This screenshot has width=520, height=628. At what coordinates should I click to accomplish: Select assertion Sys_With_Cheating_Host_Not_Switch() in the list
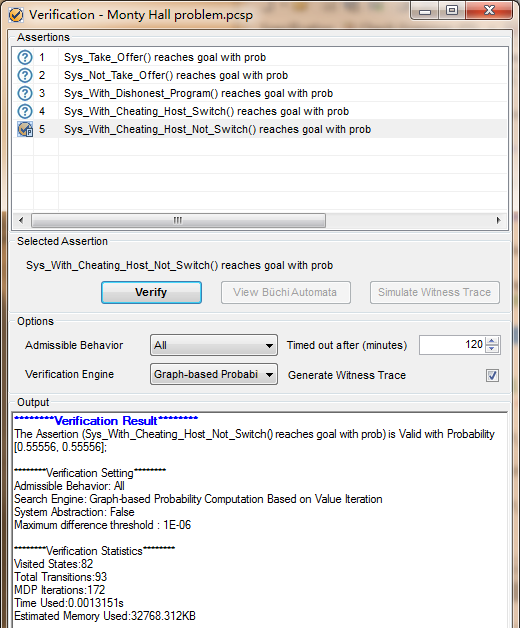pos(218,129)
